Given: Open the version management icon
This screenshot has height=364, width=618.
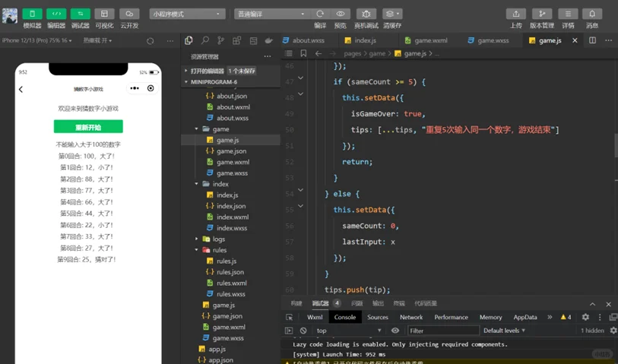Looking at the screenshot, I should tap(542, 14).
